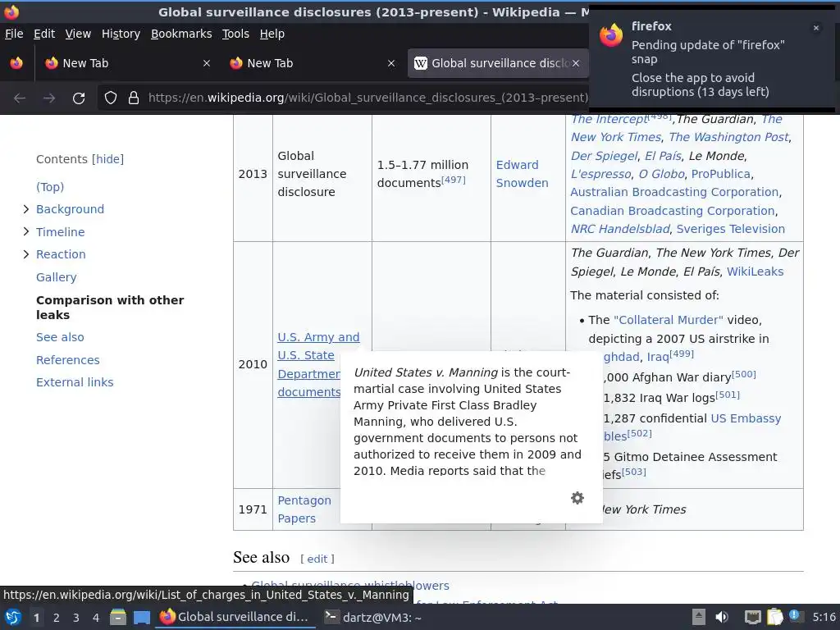Screen dimensions: 840x630
Task: Open The Washington Post link
Action: [728, 137]
